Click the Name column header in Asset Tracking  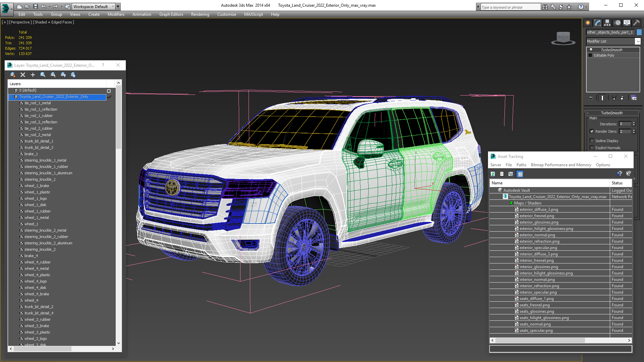pos(549,183)
